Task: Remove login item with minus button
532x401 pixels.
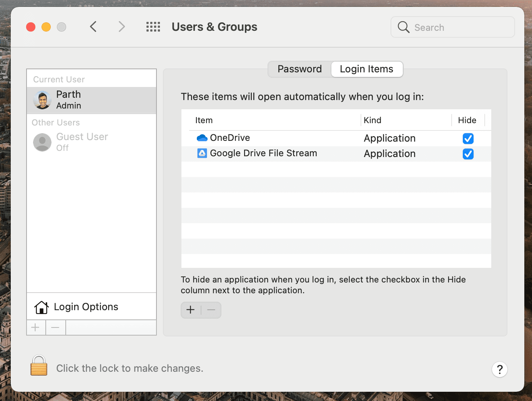Action: click(211, 310)
